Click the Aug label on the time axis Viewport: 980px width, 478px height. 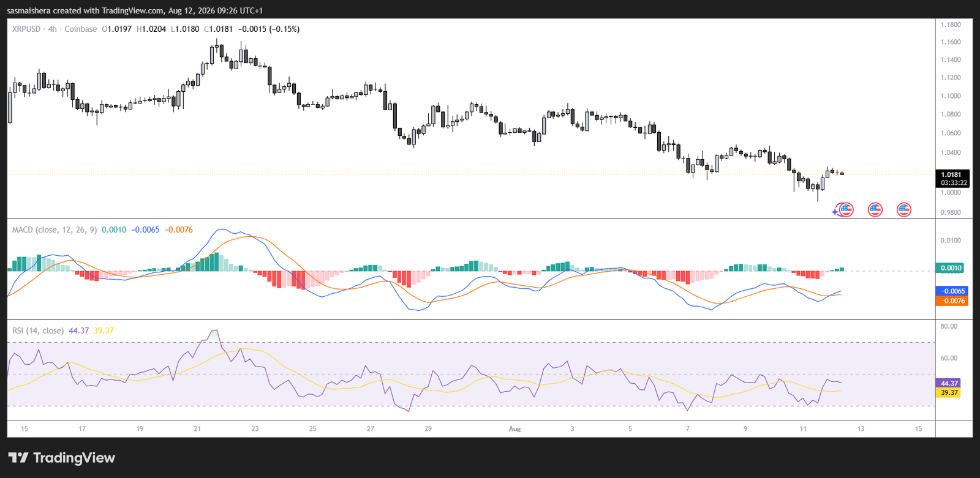point(514,428)
